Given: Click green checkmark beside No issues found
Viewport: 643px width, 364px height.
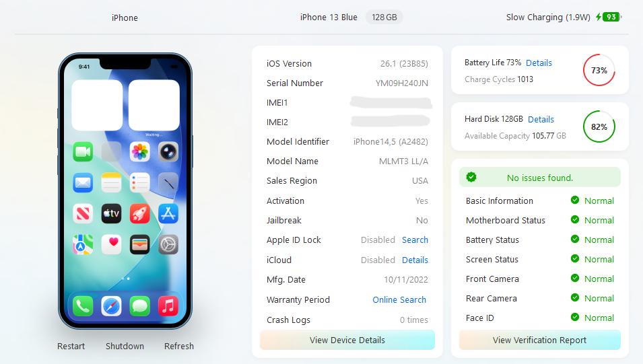Looking at the screenshot, I should [x=471, y=177].
